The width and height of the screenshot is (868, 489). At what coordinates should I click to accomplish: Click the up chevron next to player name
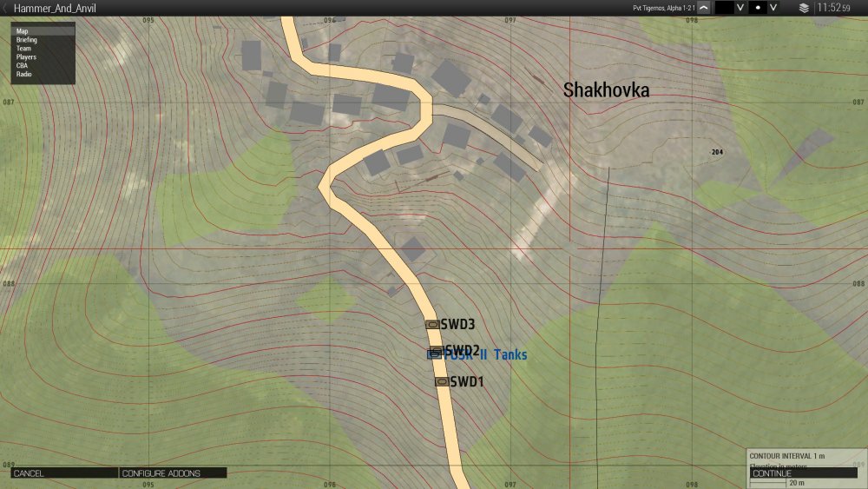(x=703, y=8)
